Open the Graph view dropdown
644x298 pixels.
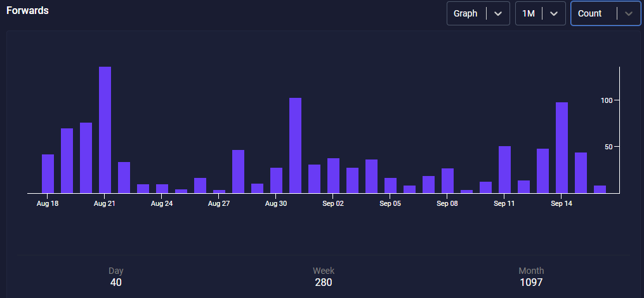[x=478, y=13]
